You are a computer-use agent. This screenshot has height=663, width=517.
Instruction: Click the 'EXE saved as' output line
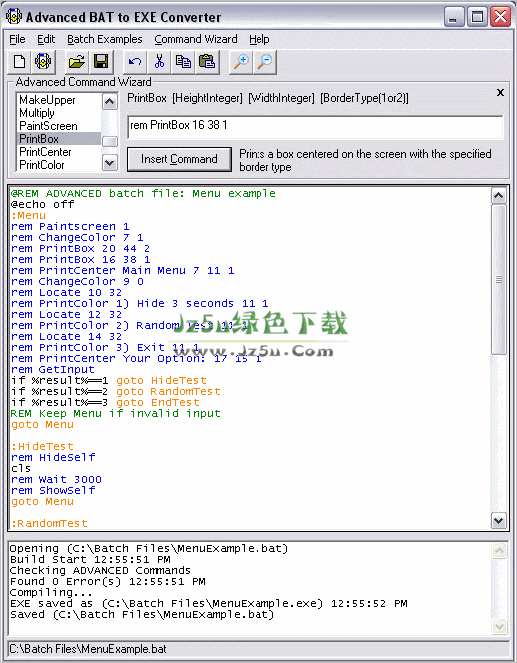(208, 603)
